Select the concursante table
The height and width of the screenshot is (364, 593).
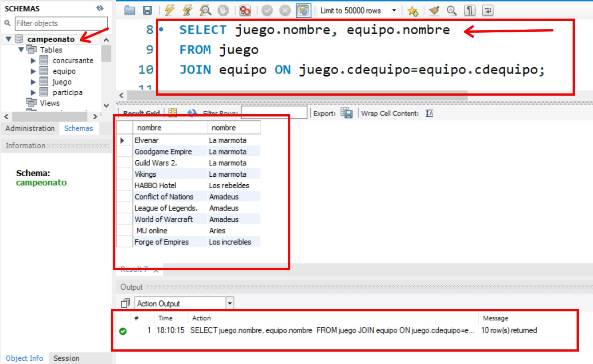pos(73,61)
